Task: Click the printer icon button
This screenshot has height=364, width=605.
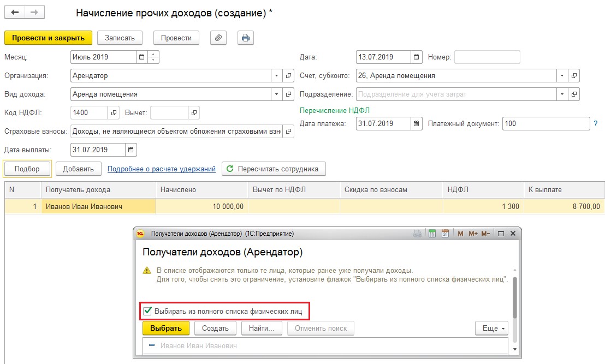Action: 246,38
